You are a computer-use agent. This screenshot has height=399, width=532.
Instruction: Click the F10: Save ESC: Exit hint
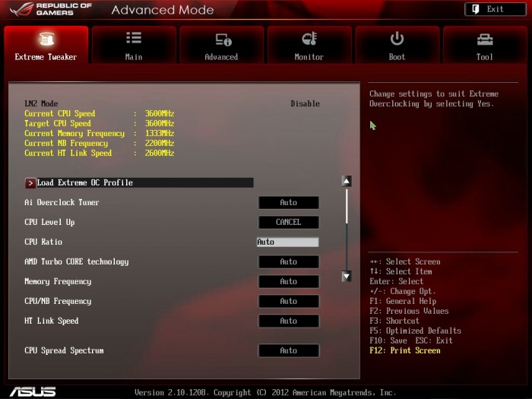click(x=411, y=340)
